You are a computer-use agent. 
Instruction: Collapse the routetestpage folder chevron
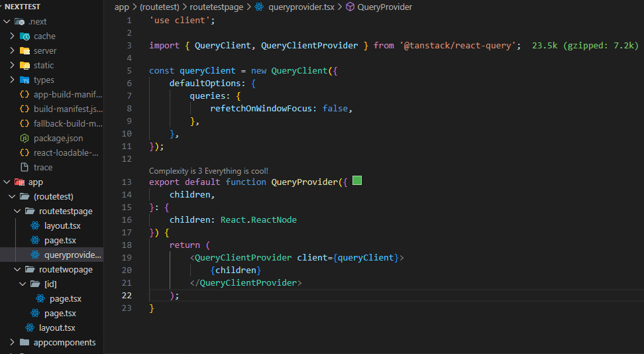click(x=18, y=211)
